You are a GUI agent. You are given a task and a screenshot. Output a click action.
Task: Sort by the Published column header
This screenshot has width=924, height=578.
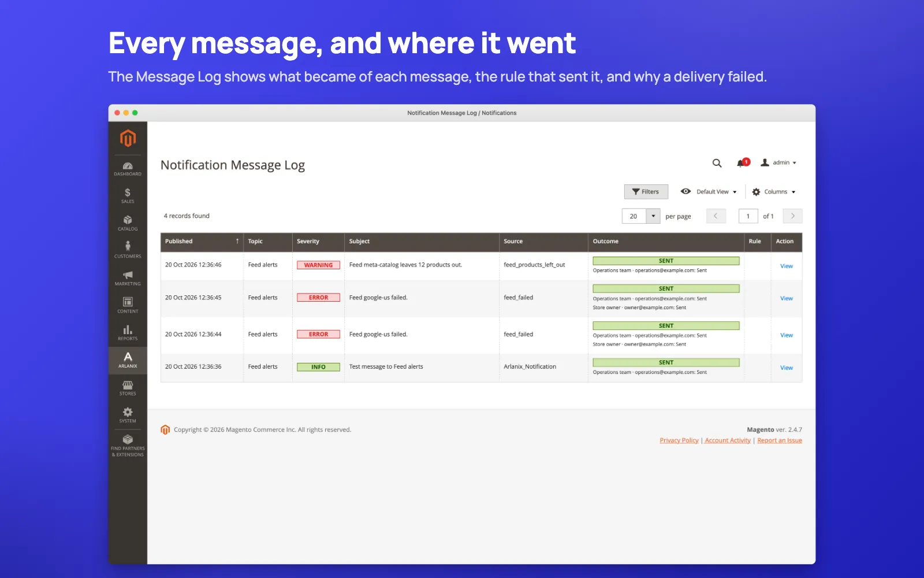coord(202,242)
